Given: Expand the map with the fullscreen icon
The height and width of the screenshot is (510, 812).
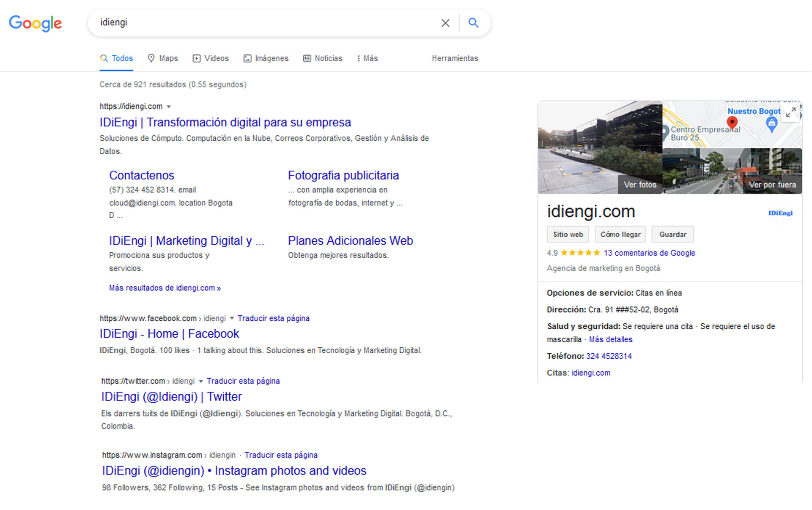Looking at the screenshot, I should pos(790,112).
